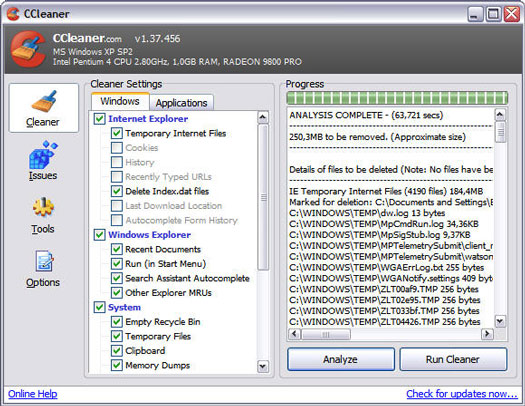Click the small CCleaner title bar icon

point(13,14)
